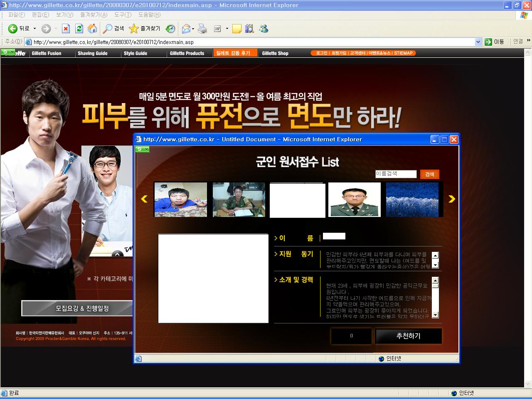532x399 pixels.
Task: Select the blue snowy landscape thumbnail
Action: click(x=412, y=199)
